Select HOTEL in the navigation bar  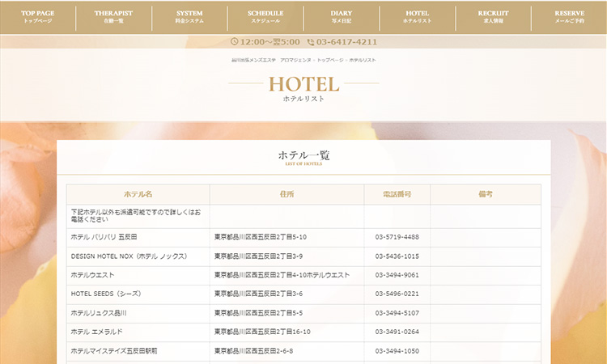pos(417,17)
